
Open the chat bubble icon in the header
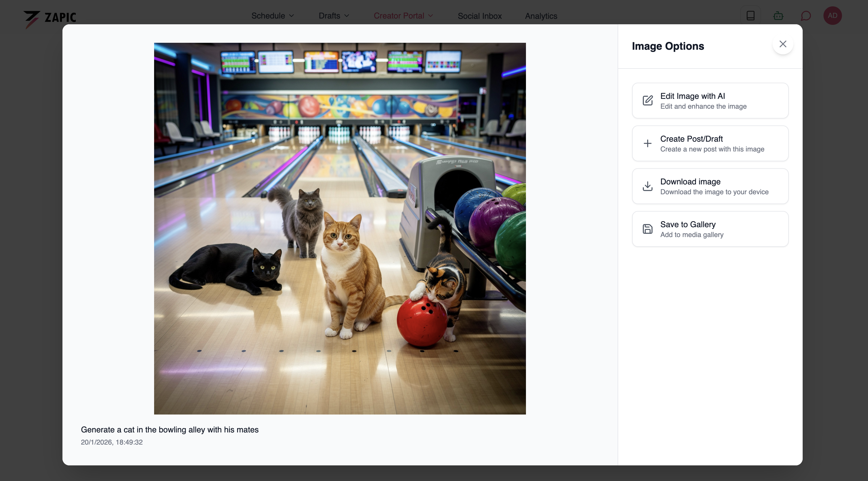pos(805,16)
